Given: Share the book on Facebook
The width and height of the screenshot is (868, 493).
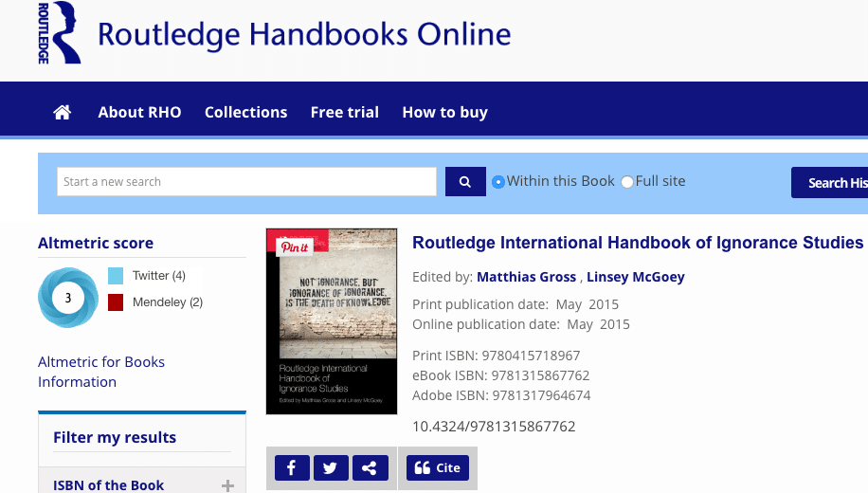Looking at the screenshot, I should pyautogui.click(x=292, y=468).
